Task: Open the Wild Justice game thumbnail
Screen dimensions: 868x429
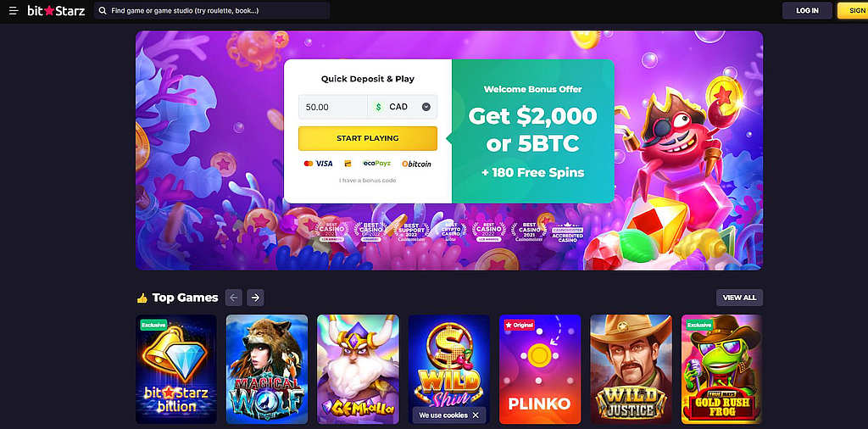Action: point(631,369)
